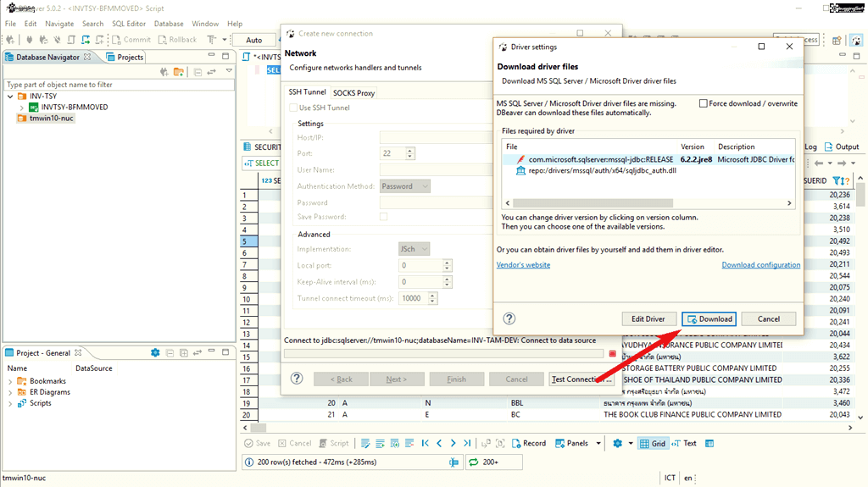Click the New Connection plug icon in the main toolbar
Viewport: 868px width, 487px height.
tap(10, 40)
